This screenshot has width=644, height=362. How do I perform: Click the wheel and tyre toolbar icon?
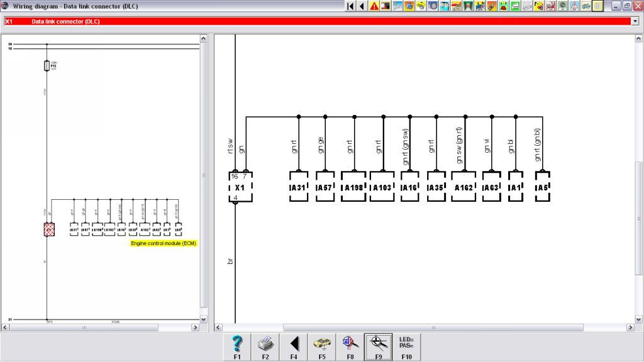coord(433,6)
